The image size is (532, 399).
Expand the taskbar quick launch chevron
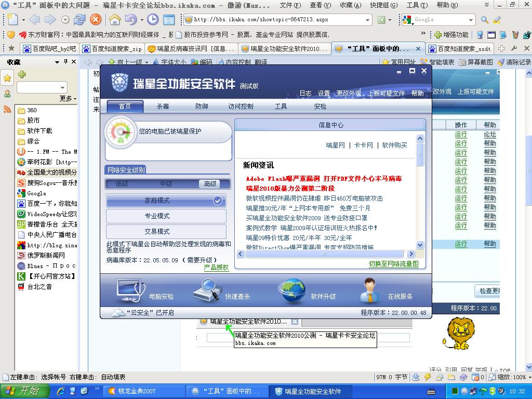pyautogui.click(x=97, y=388)
